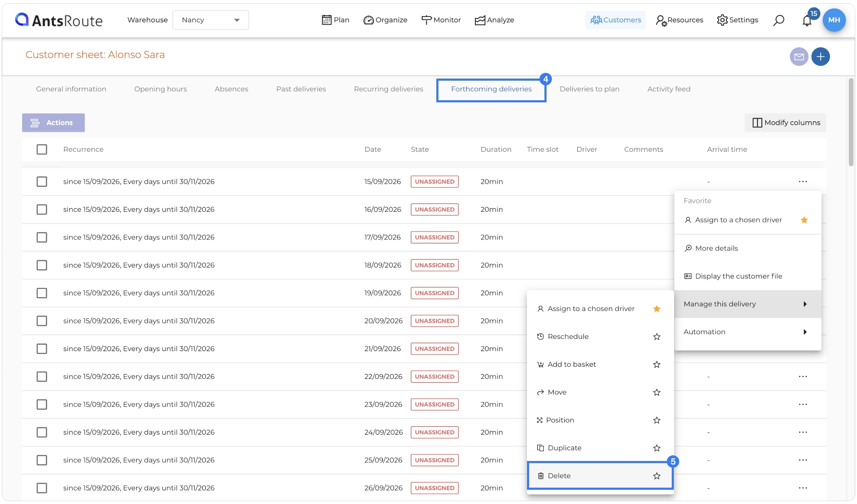Click the vertical page scrollbar
Viewport: 857px width, 504px height.
coord(851,123)
